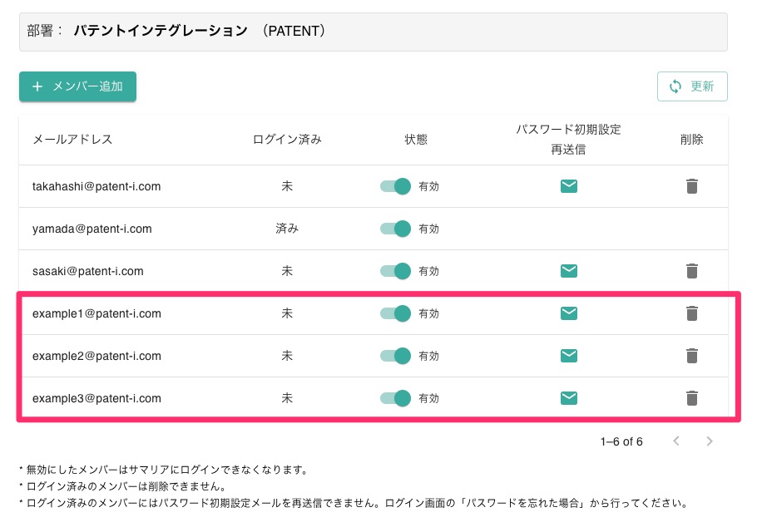Delete member example3@patent-i.com via trash icon

click(x=692, y=398)
